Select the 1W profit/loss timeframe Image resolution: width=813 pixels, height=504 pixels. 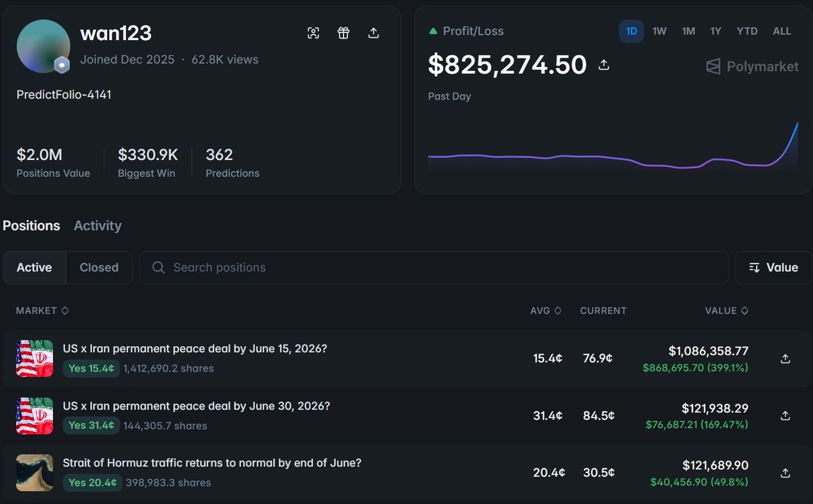[659, 31]
